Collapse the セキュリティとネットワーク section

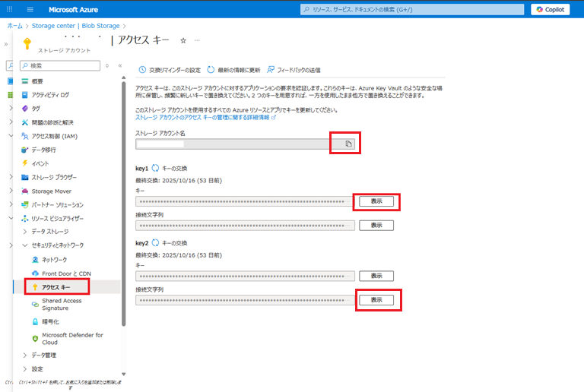(25, 245)
